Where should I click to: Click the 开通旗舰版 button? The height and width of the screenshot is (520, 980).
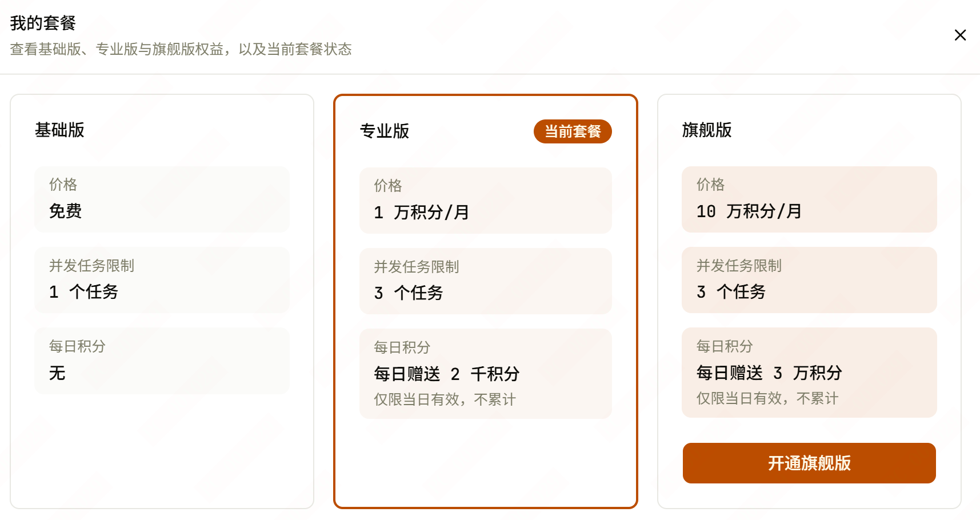809,463
